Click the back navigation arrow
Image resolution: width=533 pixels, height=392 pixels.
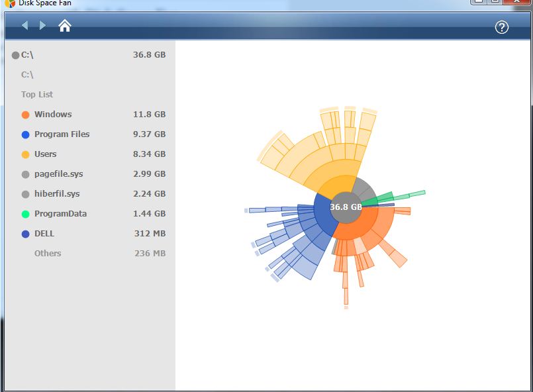24,25
